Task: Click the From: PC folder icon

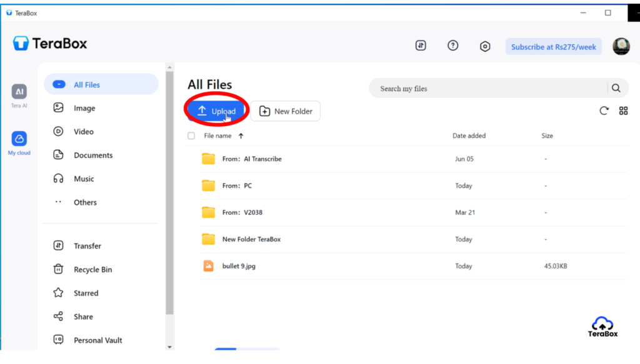Action: (208, 185)
